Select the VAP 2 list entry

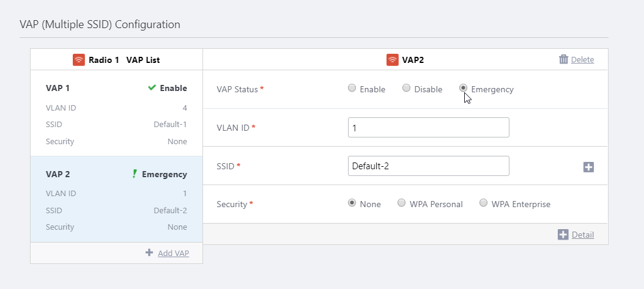tap(116, 199)
